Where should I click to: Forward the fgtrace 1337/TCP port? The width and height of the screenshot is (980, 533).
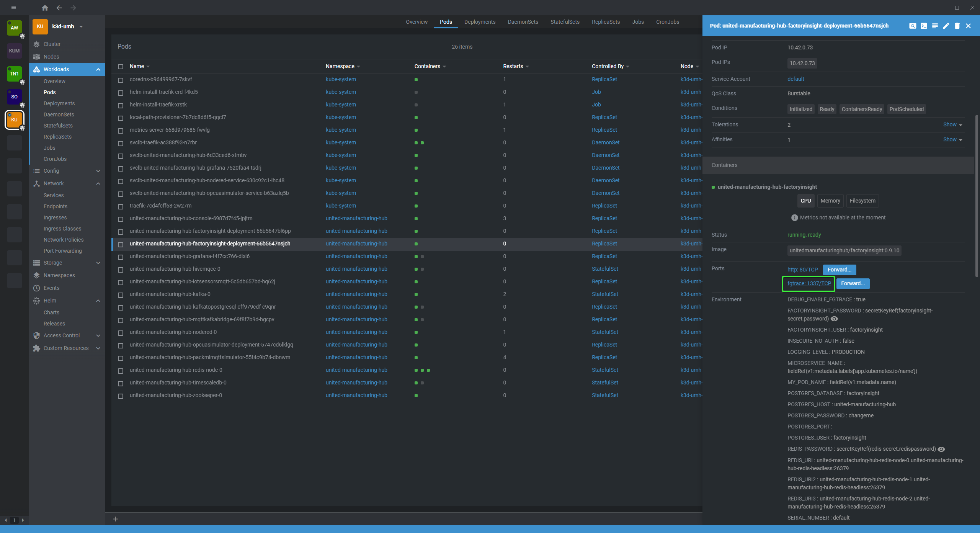(853, 283)
